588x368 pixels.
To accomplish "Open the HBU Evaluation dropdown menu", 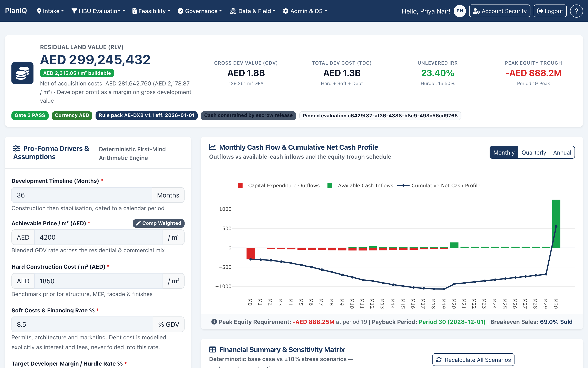I will (x=98, y=11).
